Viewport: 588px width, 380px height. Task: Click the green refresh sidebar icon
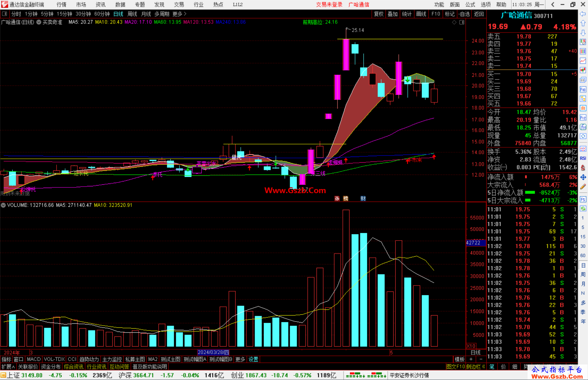pyautogui.click(x=583, y=209)
